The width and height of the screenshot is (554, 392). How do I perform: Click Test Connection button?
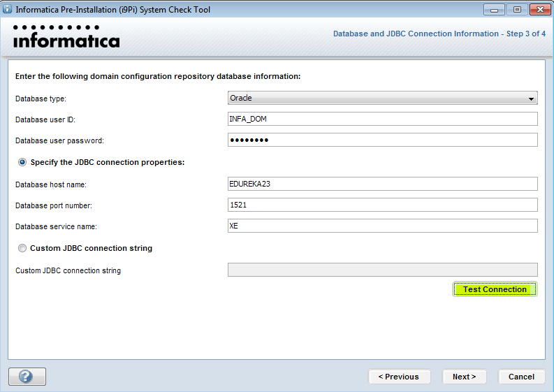(495, 289)
